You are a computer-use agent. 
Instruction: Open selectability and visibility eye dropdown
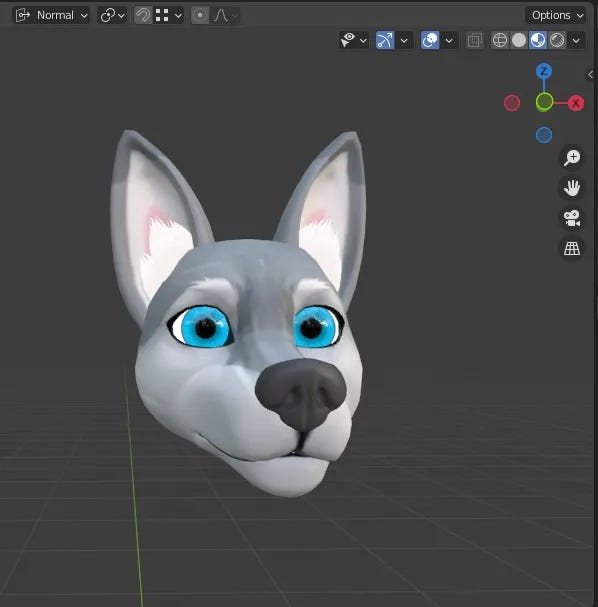coord(353,40)
